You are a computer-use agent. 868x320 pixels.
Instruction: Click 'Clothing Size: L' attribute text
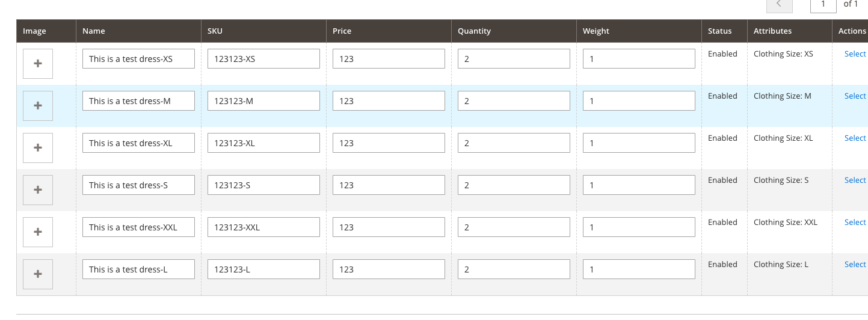pyautogui.click(x=781, y=264)
